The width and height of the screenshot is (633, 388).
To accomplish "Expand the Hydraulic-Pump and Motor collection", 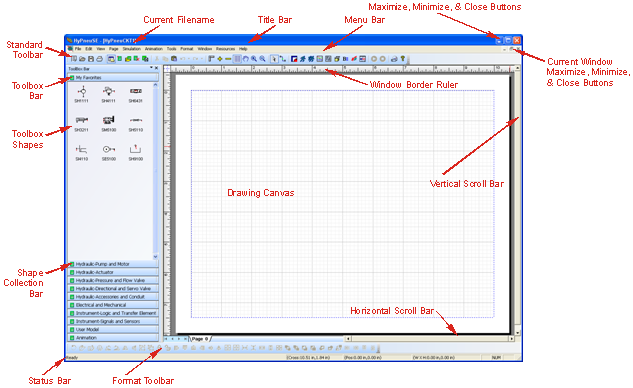I will [x=113, y=264].
